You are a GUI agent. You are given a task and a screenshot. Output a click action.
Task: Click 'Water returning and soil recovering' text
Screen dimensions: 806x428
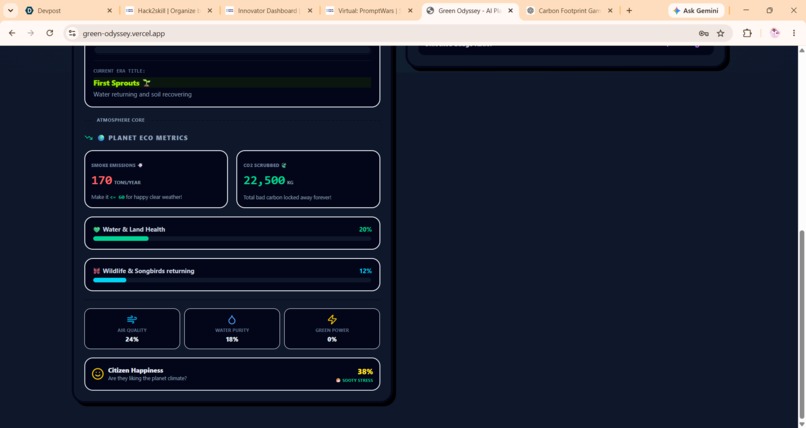coord(142,95)
